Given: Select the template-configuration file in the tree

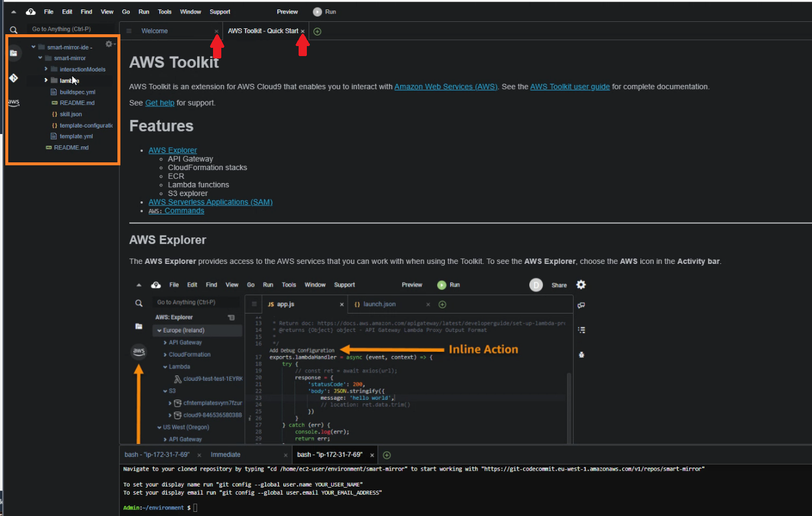Looking at the screenshot, I should [86, 126].
